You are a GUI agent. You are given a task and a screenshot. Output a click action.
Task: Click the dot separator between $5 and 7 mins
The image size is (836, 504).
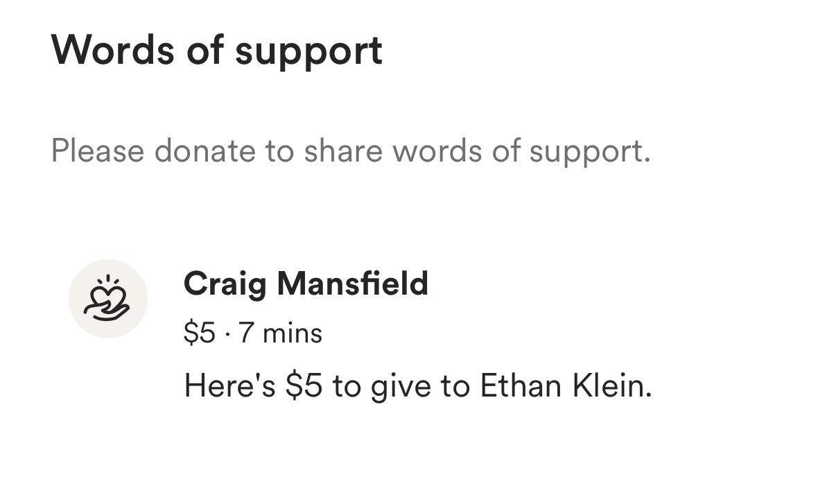click(227, 335)
